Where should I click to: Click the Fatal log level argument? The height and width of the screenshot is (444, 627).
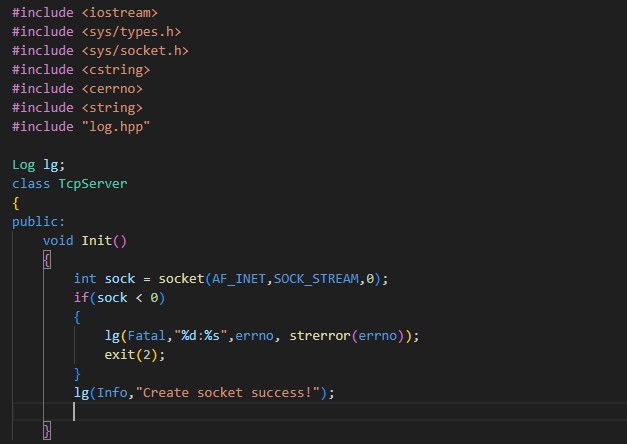[x=146, y=336]
